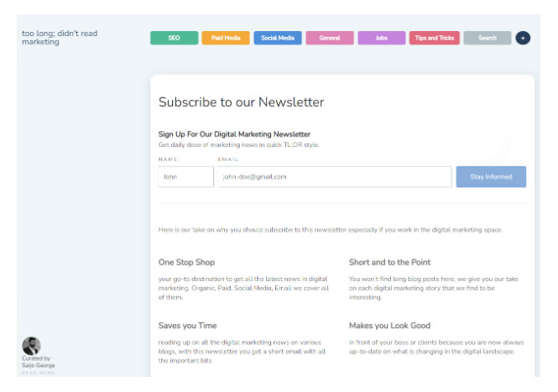Go to too long; didn't read marketing home

point(60,38)
